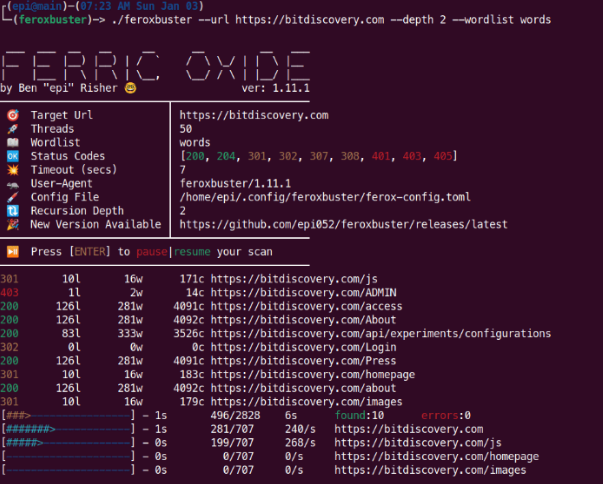Open the /ADMIN result URL
Screen dimensions: 603x484
tap(303, 293)
